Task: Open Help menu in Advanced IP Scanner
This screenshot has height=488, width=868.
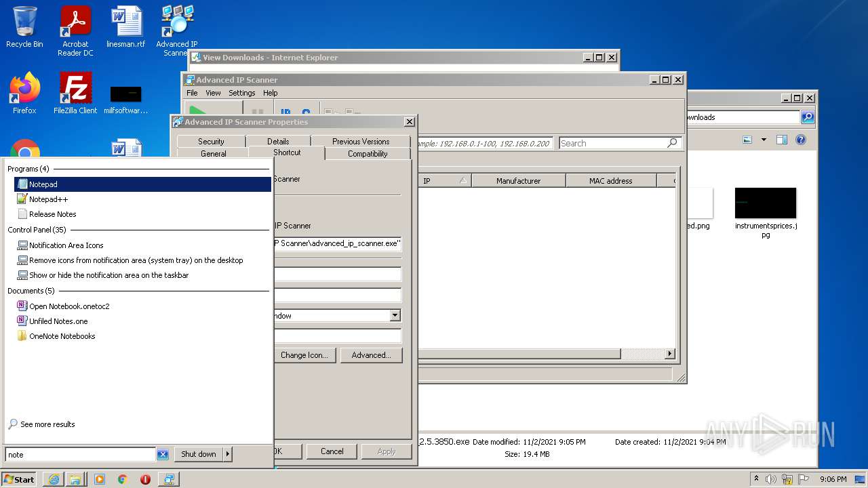Action: click(x=270, y=93)
